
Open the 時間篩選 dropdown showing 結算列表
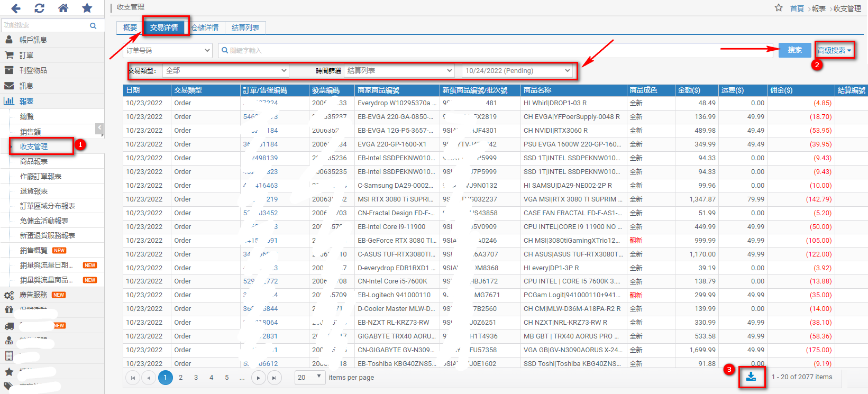point(399,70)
